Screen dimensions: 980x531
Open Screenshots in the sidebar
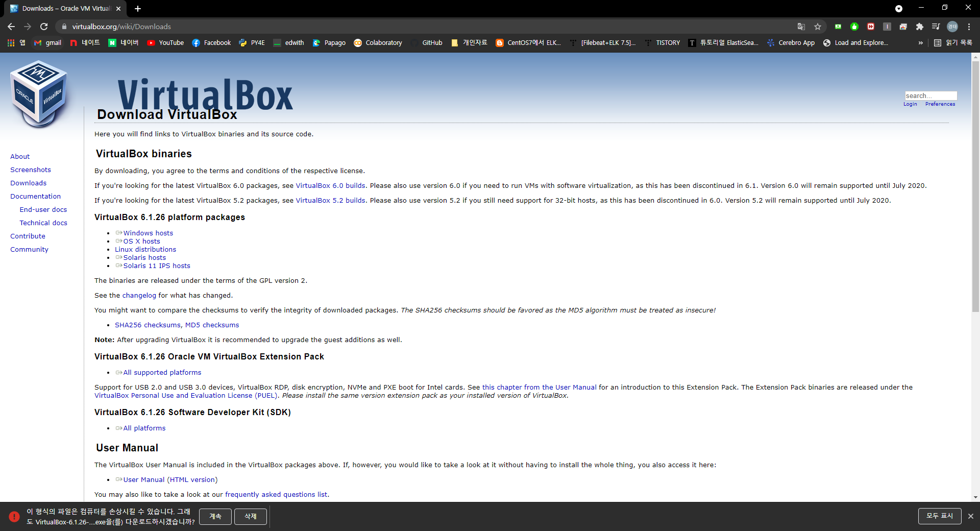31,170
